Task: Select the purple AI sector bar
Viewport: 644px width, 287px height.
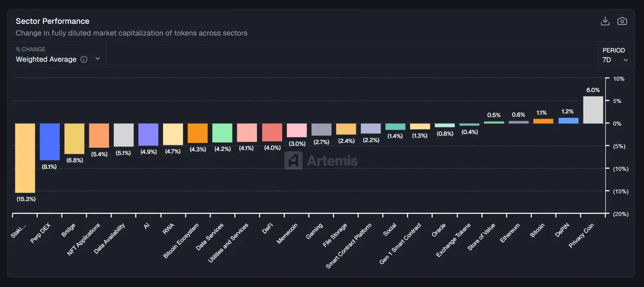Action: [148, 135]
